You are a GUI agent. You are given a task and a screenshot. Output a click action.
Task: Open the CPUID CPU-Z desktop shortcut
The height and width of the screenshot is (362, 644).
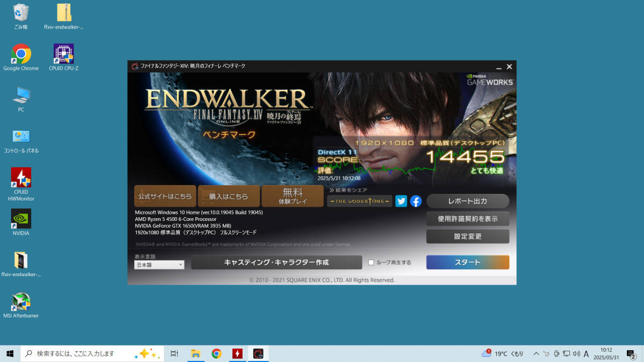pyautogui.click(x=64, y=57)
